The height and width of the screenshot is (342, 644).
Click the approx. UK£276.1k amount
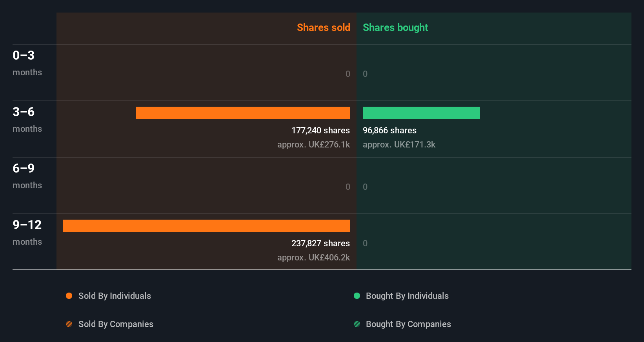313,145
